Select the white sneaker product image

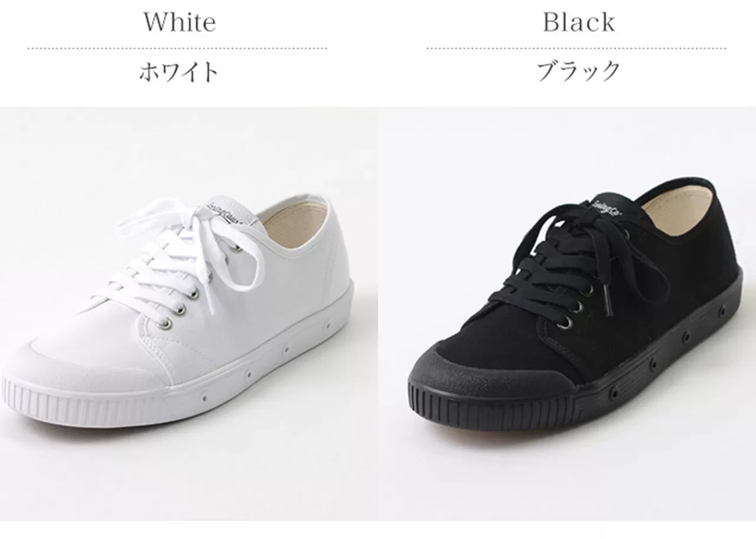click(188, 313)
